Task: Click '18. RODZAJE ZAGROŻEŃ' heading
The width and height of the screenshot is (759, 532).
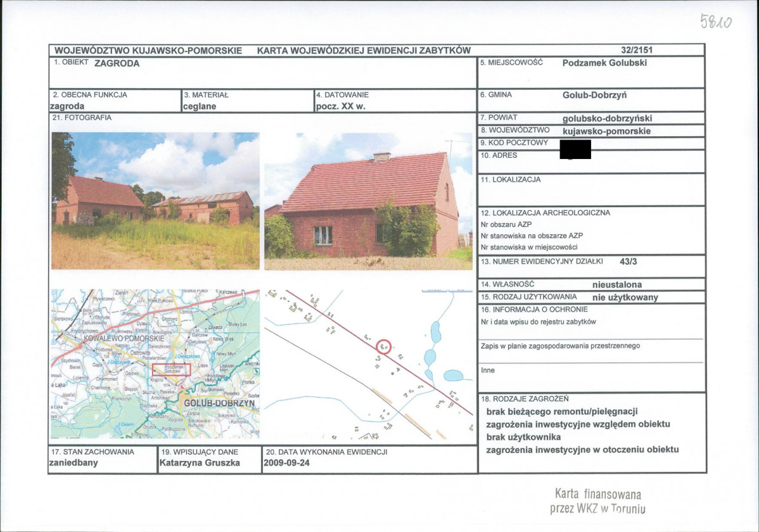Action: tap(525, 399)
